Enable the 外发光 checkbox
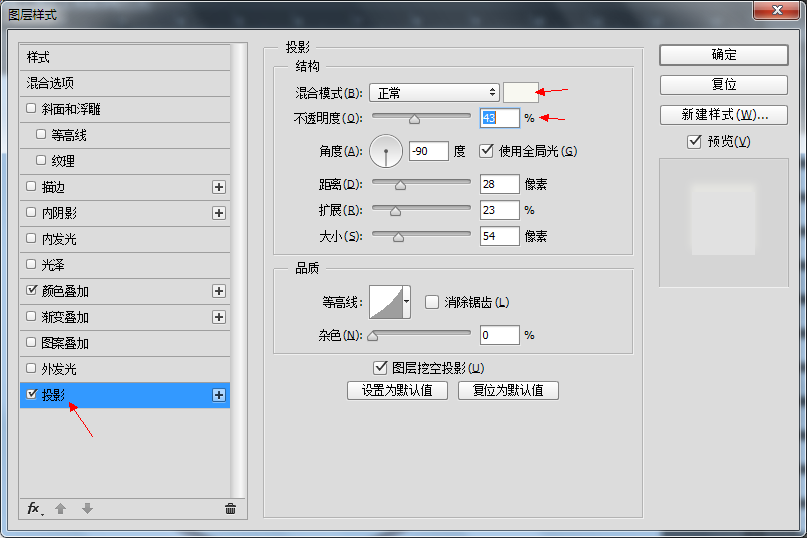Screen dimensions: 807x538 [31, 368]
